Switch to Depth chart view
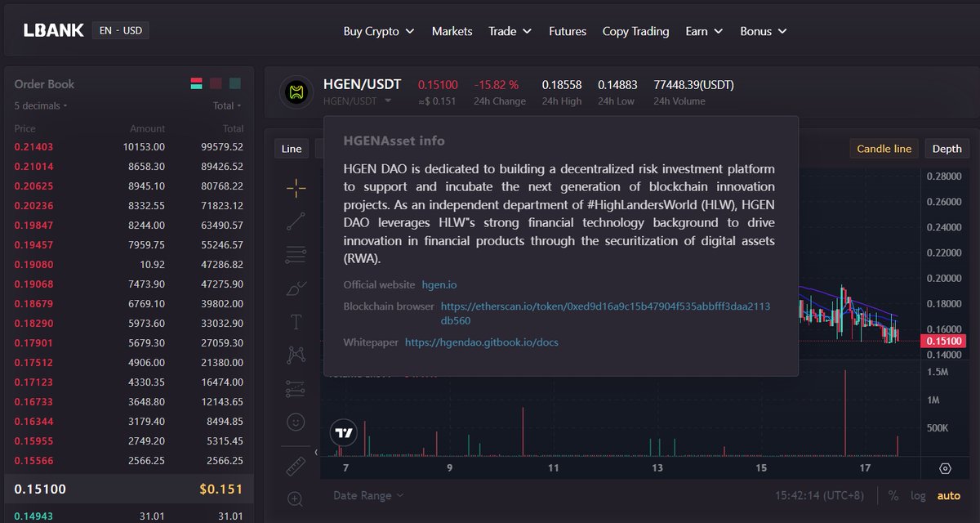This screenshot has height=523, width=980. coord(947,149)
